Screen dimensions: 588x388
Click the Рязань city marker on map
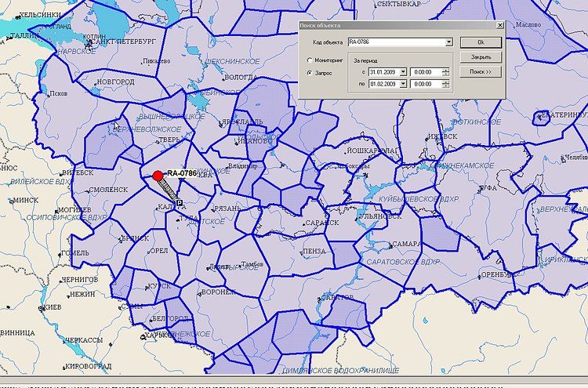pos(213,208)
